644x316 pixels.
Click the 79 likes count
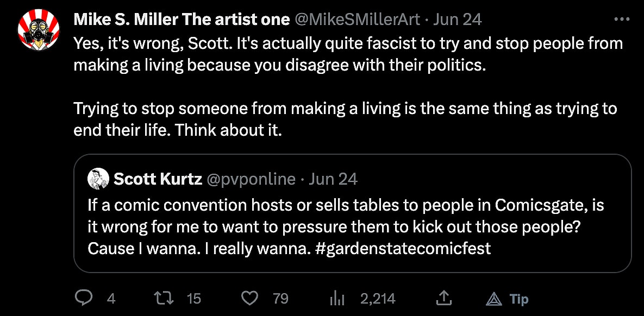coord(281,299)
